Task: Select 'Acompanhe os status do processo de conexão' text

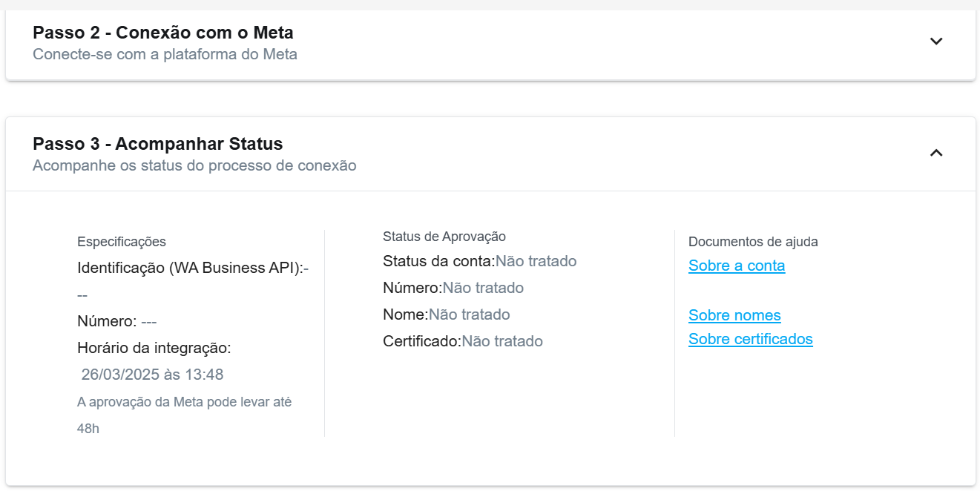Action: point(194,165)
